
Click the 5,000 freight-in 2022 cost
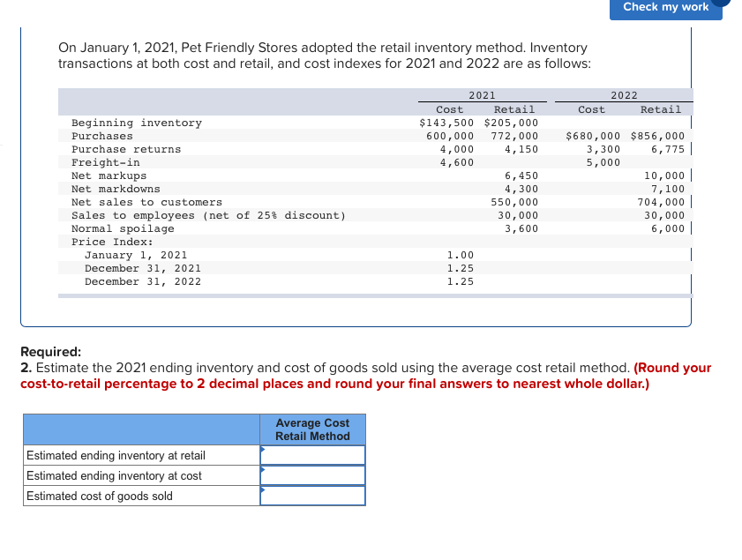(603, 162)
